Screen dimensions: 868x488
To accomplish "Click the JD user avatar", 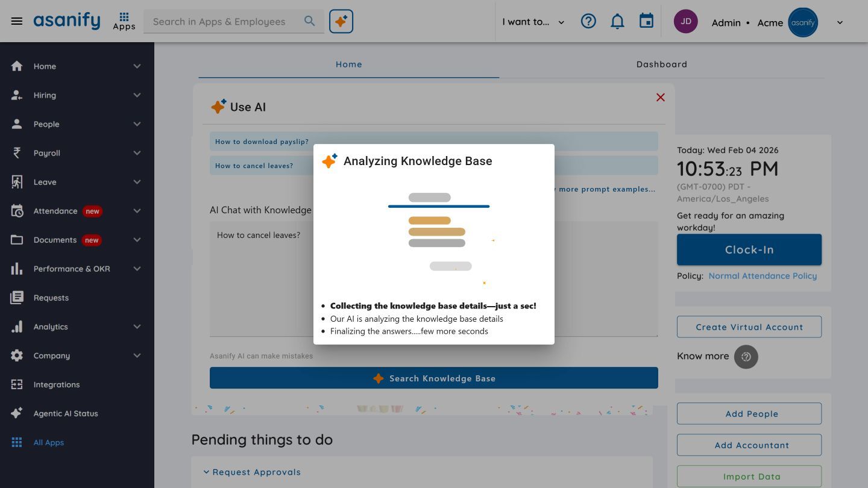I will point(685,22).
